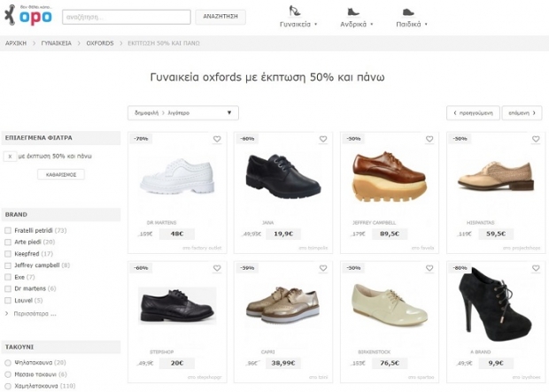The height and width of the screenshot is (392, 549).
Task: Click the 59,5€ Hispanitas price
Action: 496,234
